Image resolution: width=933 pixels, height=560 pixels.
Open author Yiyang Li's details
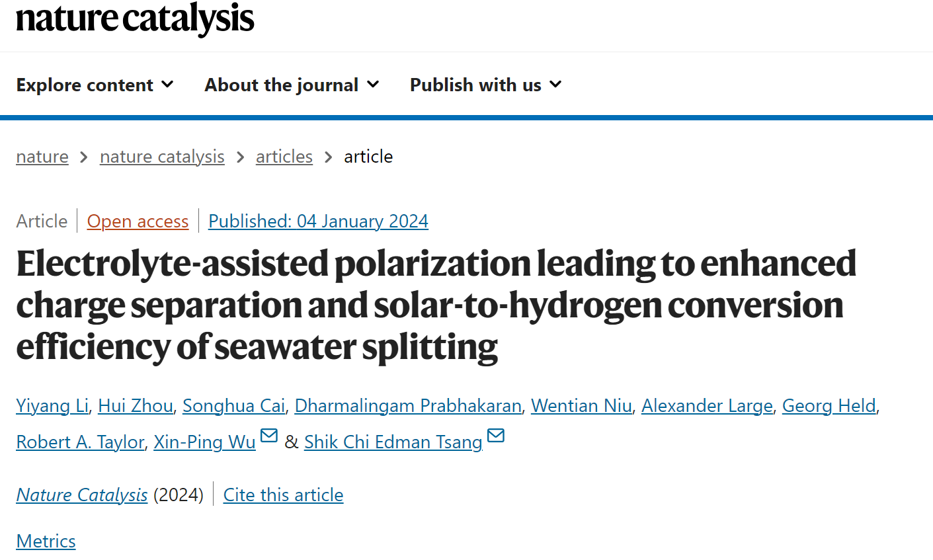(x=52, y=405)
